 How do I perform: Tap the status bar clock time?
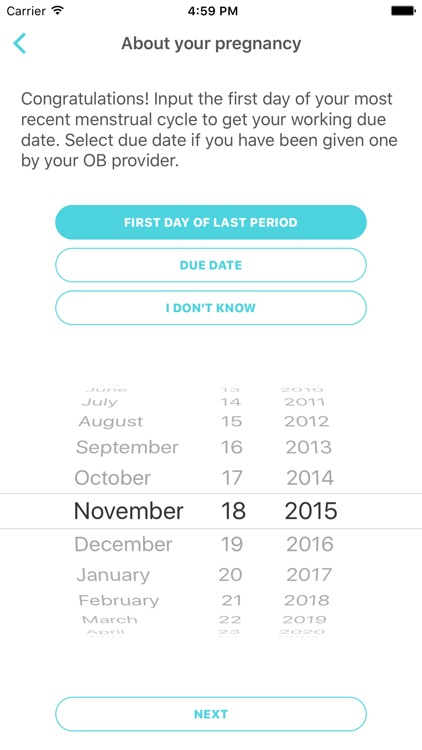212,11
